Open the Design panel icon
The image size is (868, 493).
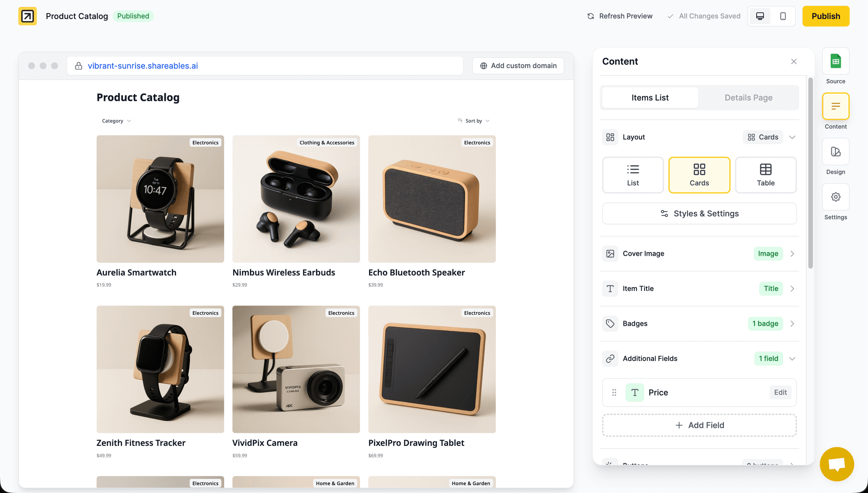(x=835, y=152)
